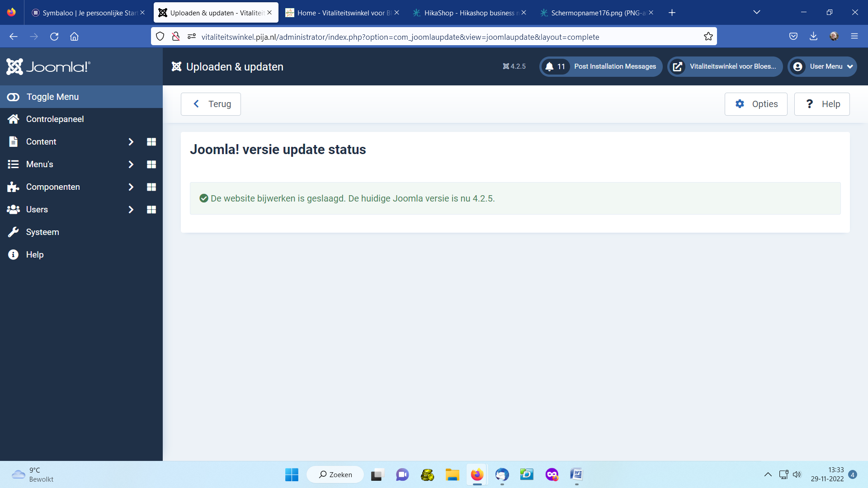The height and width of the screenshot is (488, 868).
Task: Open Firefox downloads arrow icon
Action: coord(813,37)
